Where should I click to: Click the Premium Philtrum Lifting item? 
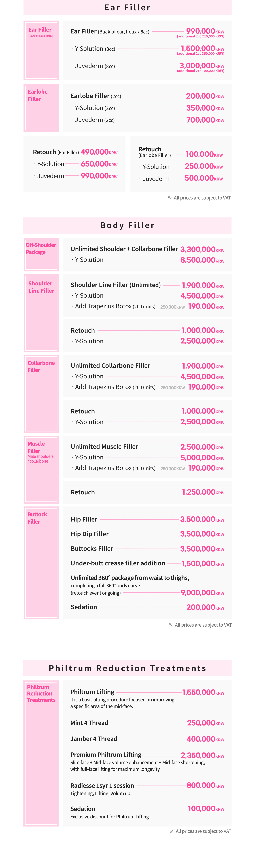click(106, 754)
